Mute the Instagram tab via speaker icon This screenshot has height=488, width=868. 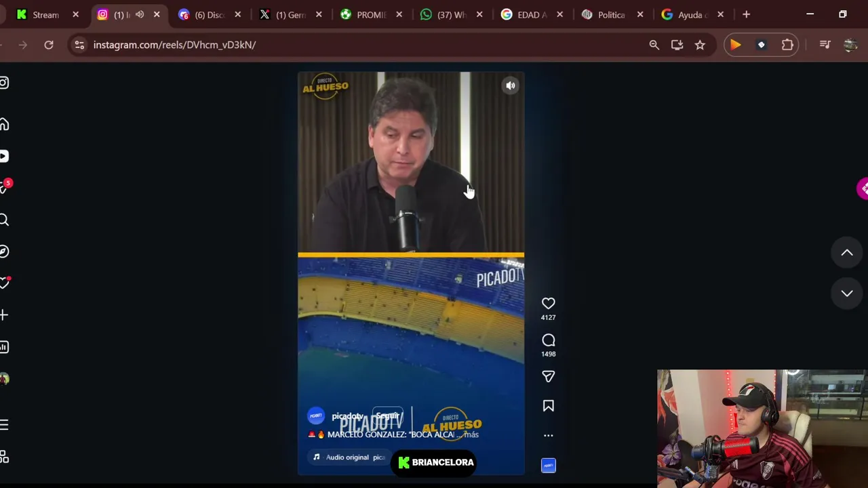(140, 14)
